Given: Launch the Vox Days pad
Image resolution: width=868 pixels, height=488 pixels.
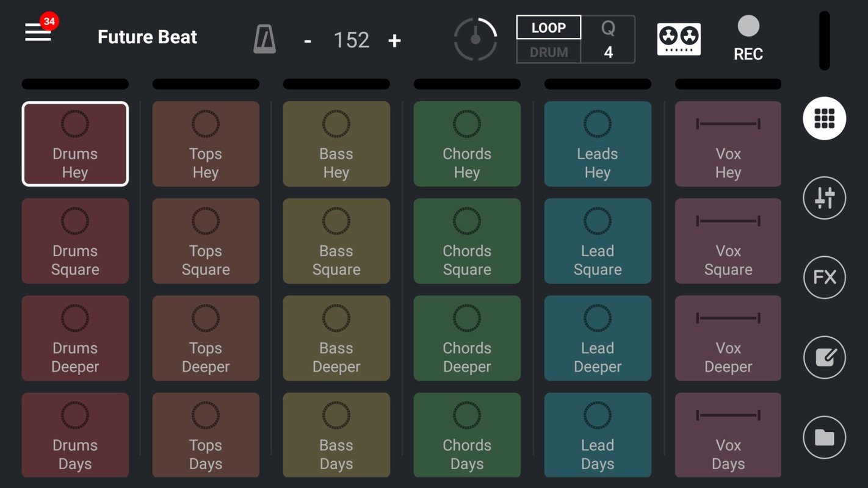Looking at the screenshot, I should point(728,435).
